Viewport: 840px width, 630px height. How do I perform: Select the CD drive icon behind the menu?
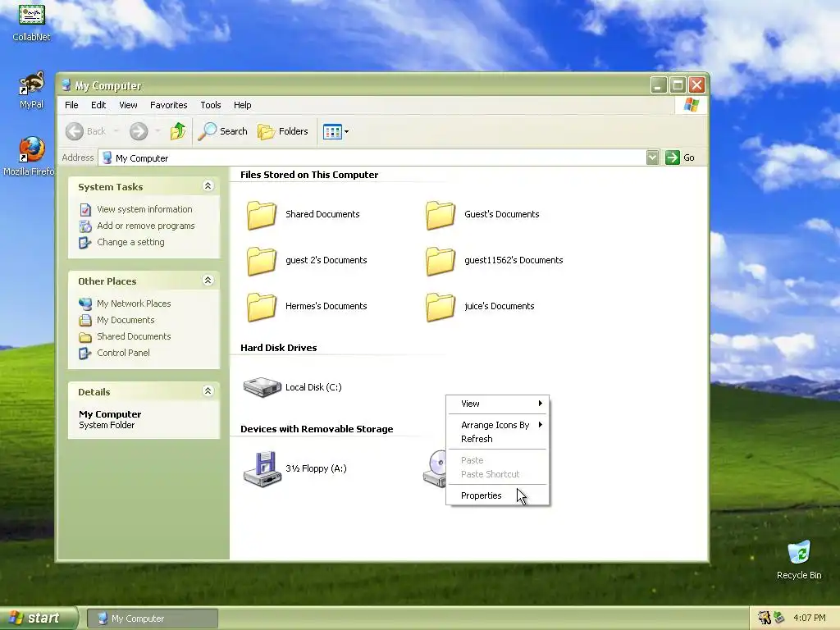(435, 469)
